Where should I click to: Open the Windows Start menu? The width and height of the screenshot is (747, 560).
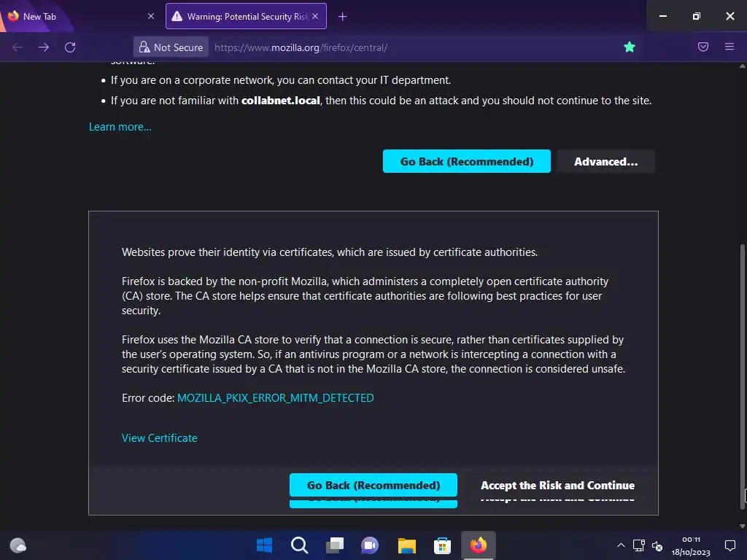pyautogui.click(x=264, y=545)
